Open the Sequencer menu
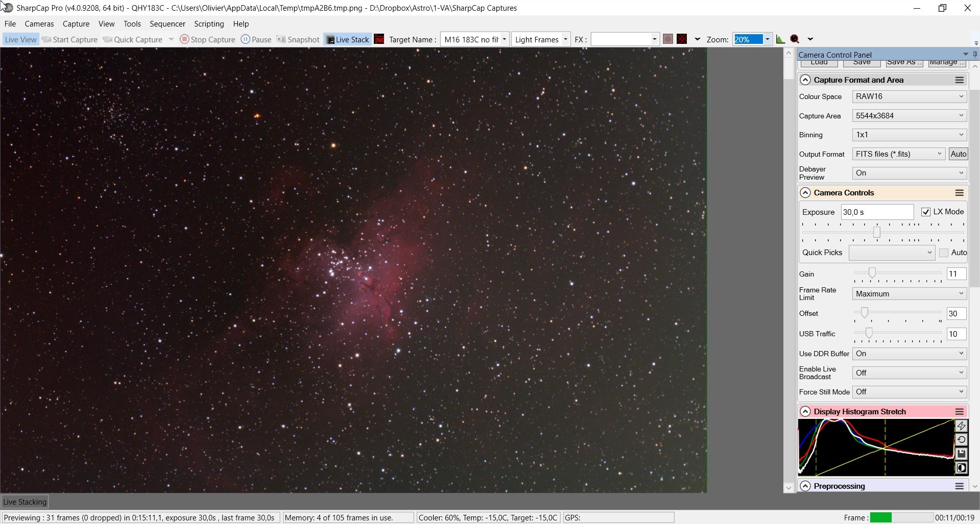 (x=167, y=24)
